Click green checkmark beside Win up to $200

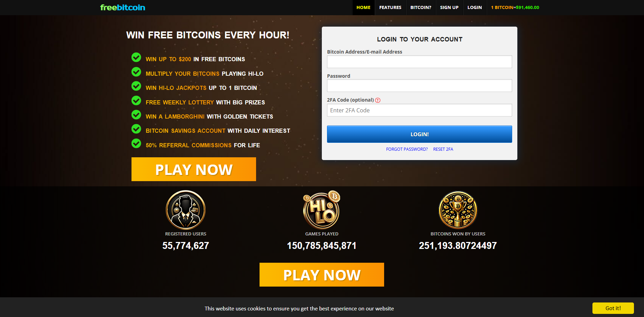tap(136, 57)
